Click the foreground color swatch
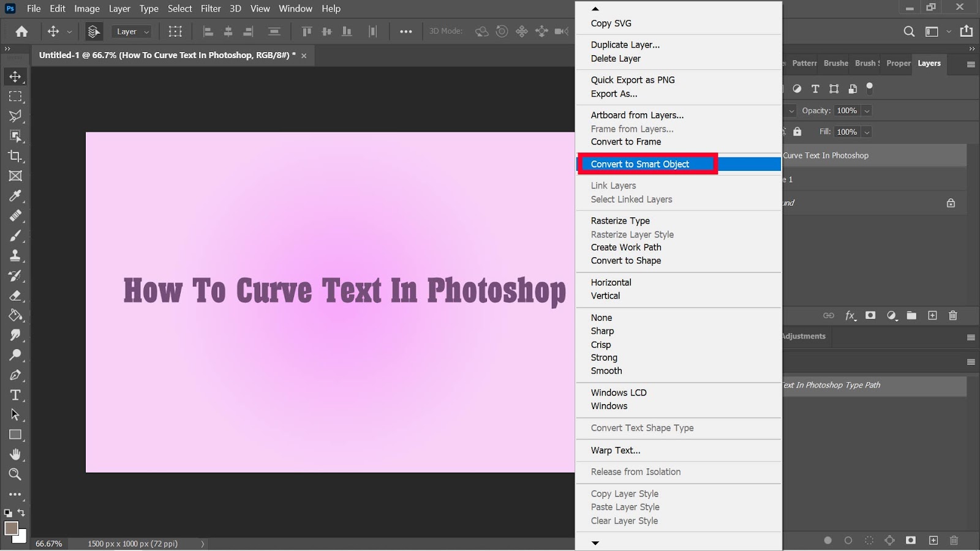980x551 pixels. 11,528
